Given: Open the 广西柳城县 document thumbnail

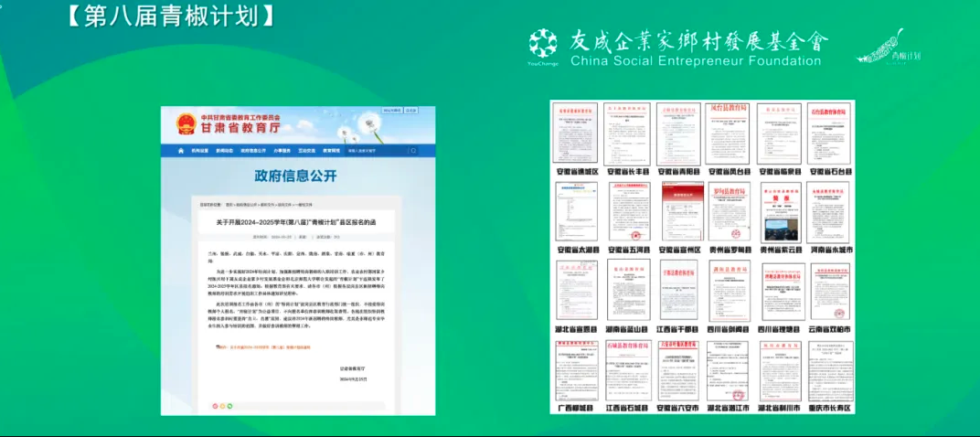Looking at the screenshot, I should (577, 371).
